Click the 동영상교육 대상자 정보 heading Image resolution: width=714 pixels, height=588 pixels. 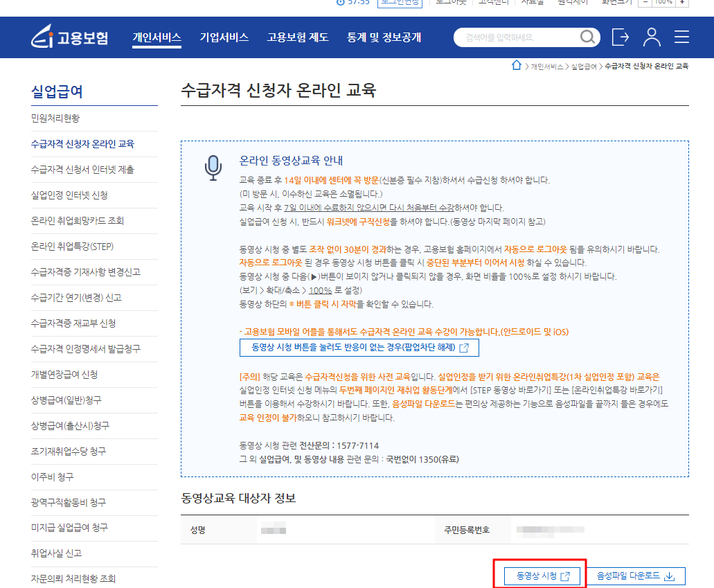239,498
